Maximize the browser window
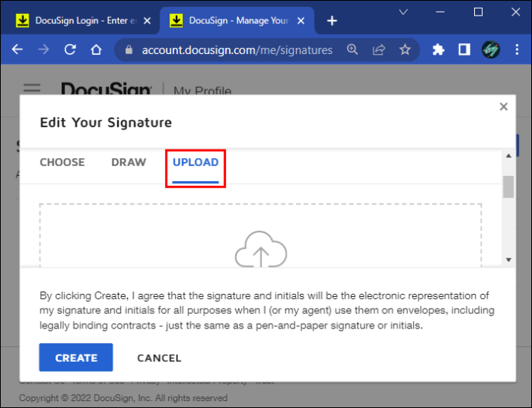 tap(478, 12)
